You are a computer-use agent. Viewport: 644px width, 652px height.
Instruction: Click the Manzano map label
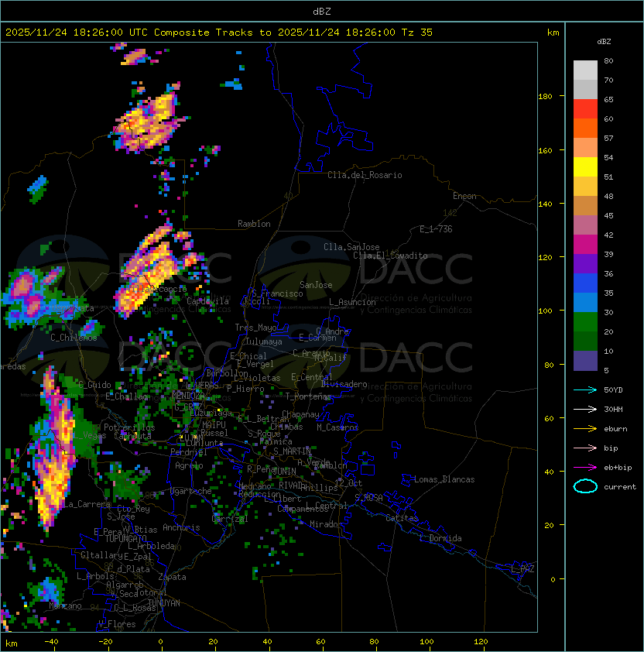[65, 606]
